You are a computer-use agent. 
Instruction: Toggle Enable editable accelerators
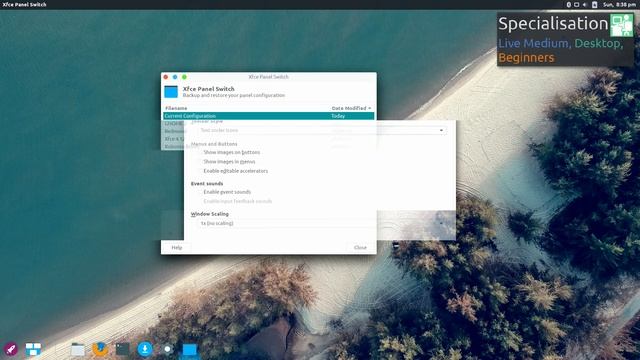coord(236,171)
